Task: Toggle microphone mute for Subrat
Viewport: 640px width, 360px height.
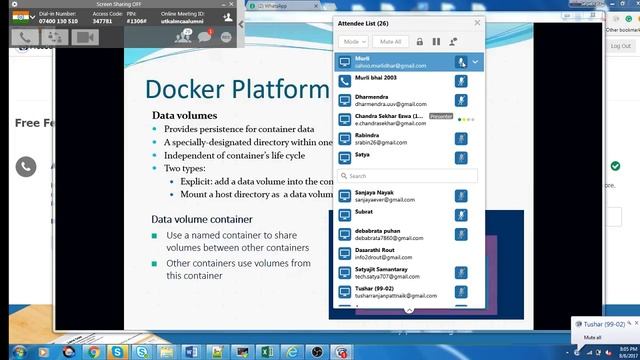Action: point(461,215)
